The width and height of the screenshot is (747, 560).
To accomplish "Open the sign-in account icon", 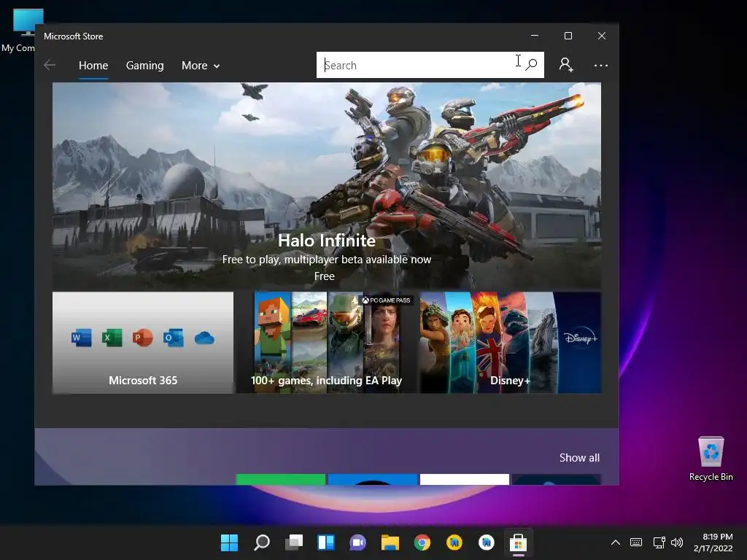I will 566,65.
